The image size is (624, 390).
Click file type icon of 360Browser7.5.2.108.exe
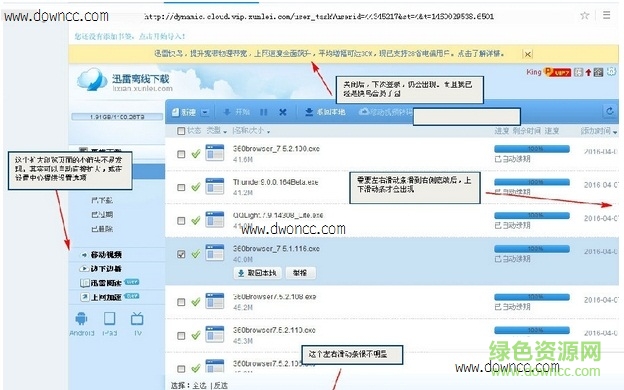click(214, 301)
